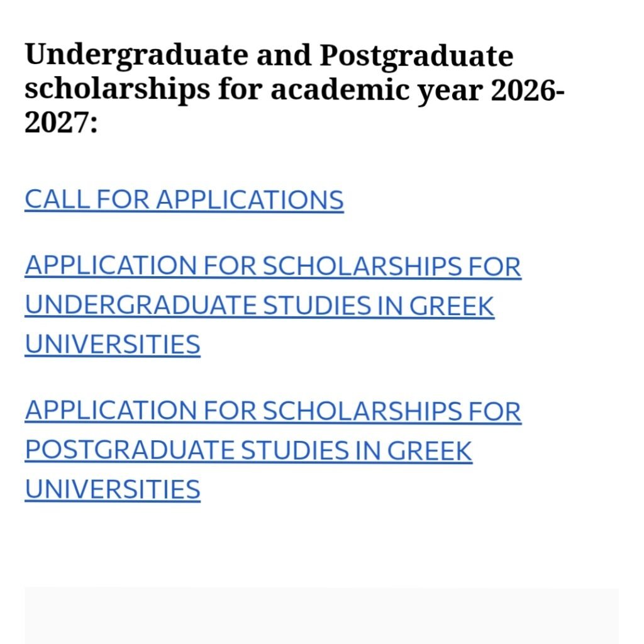The image size is (644, 644).
Task: Click the word UNDERGRADUATE in the blue link
Action: pyautogui.click(x=141, y=306)
